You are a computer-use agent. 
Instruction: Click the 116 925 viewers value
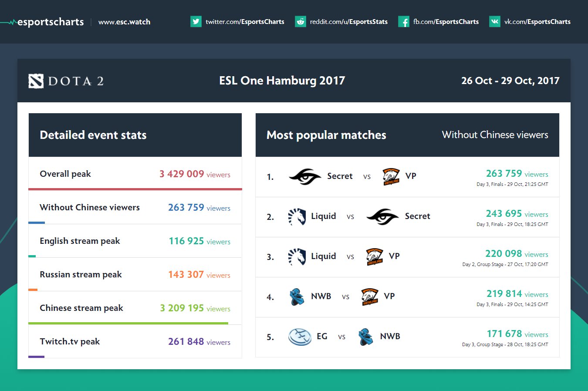click(199, 241)
